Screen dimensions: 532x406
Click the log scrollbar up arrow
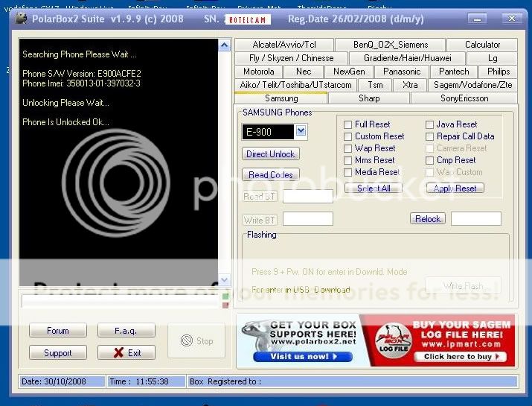224,45
